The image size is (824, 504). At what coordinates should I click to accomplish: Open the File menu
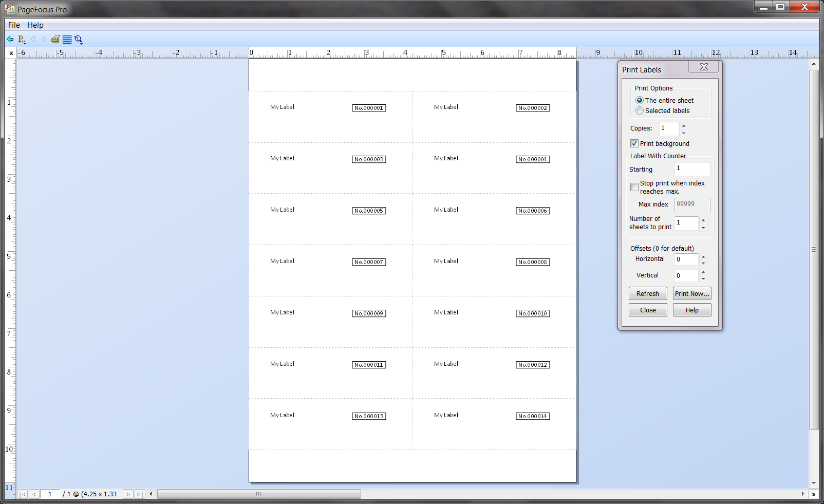[x=14, y=25]
